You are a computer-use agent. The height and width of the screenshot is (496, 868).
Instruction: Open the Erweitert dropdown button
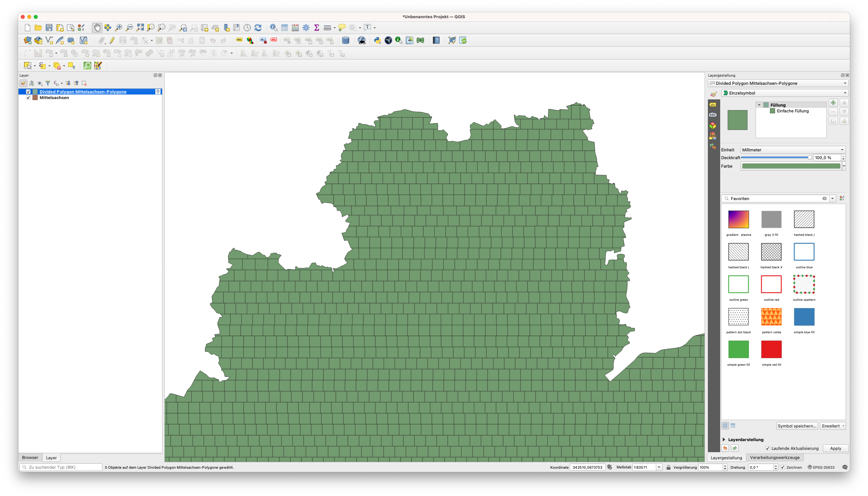pyautogui.click(x=833, y=426)
